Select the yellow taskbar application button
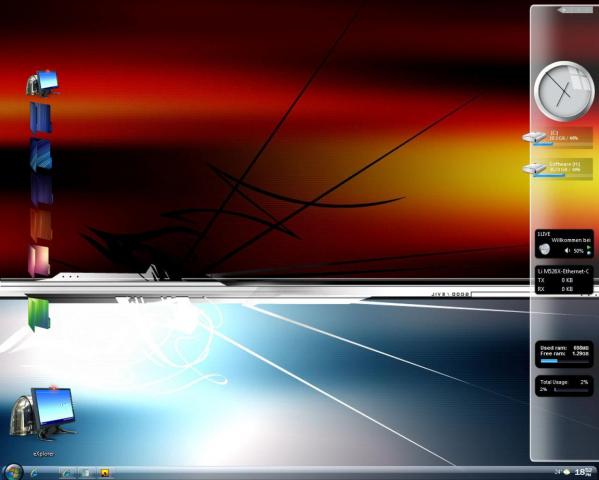599x480 pixels. [105, 473]
